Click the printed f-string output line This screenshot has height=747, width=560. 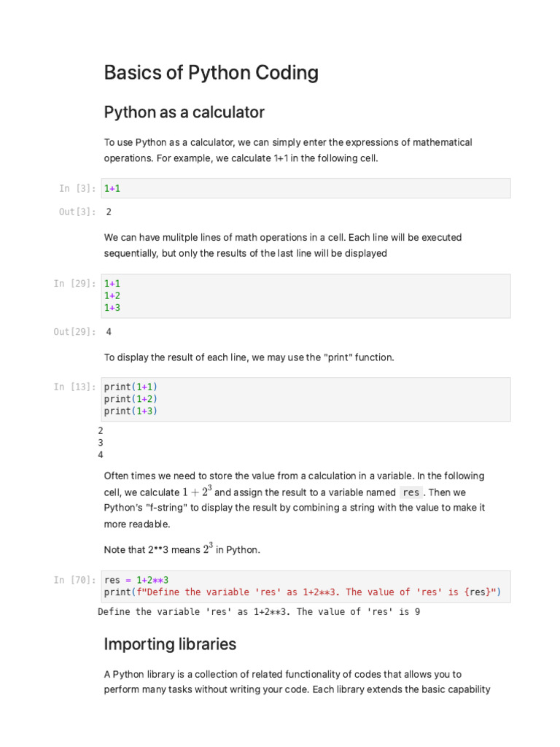pos(259,612)
